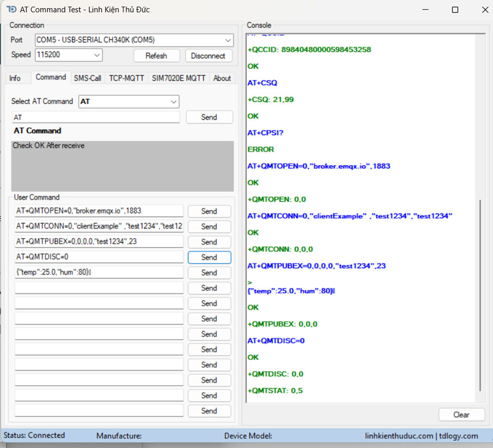Expand the Select AT Command dropdown
This screenshot has height=448, width=493.
(x=173, y=102)
